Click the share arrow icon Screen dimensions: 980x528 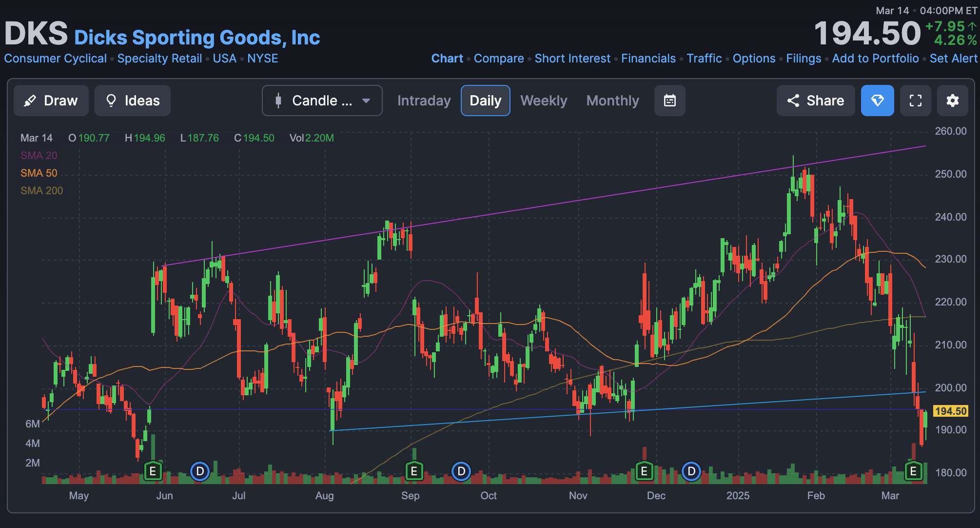(x=793, y=101)
